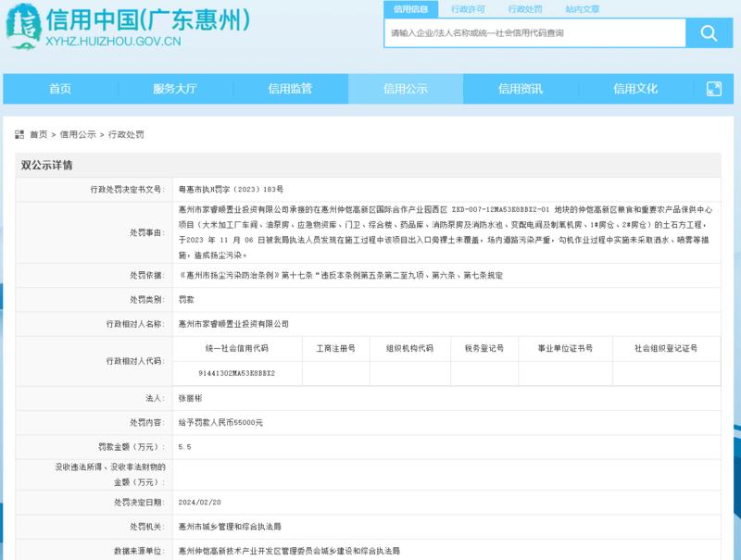Click the penalty content 给予罚款人民币55000元
This screenshot has width=741, height=560.
220,423
